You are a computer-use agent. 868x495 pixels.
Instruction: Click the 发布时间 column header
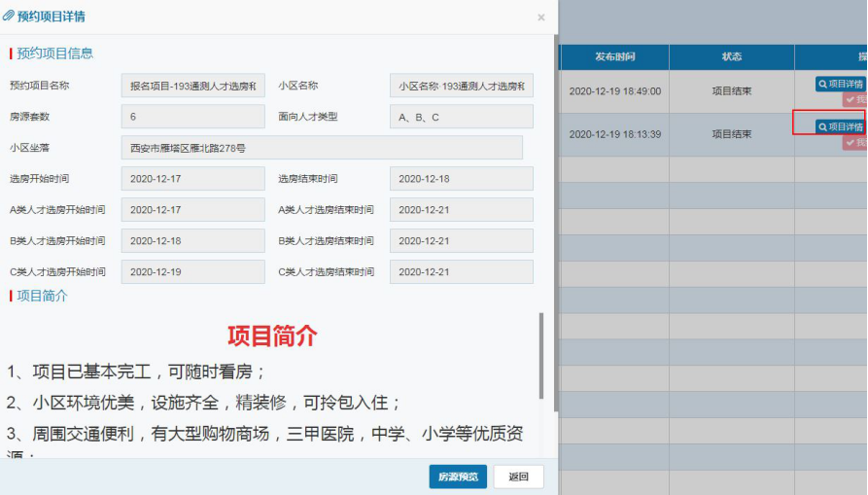[x=614, y=57]
